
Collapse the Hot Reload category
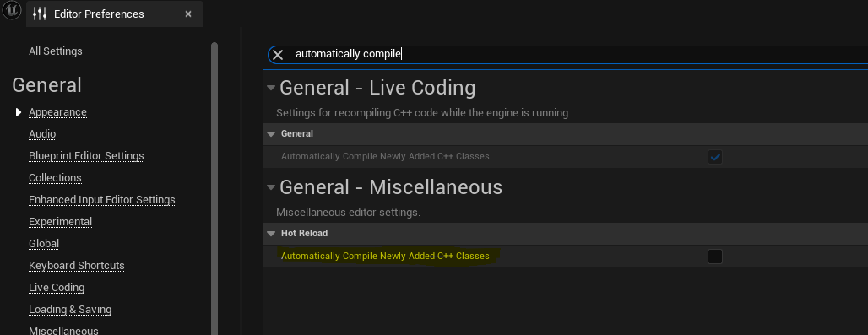(x=271, y=233)
